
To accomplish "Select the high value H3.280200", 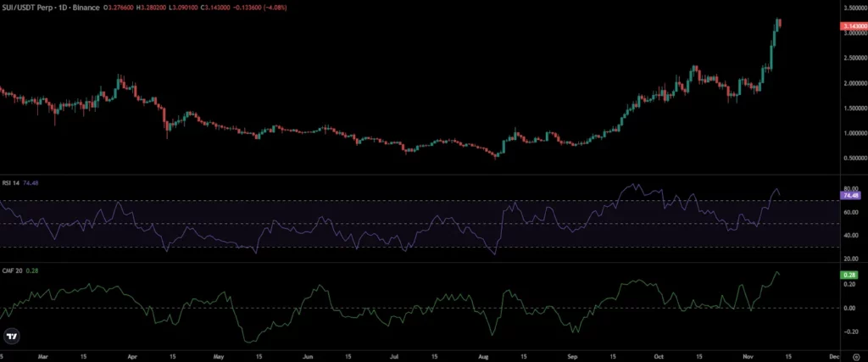I will pyautogui.click(x=151, y=8).
